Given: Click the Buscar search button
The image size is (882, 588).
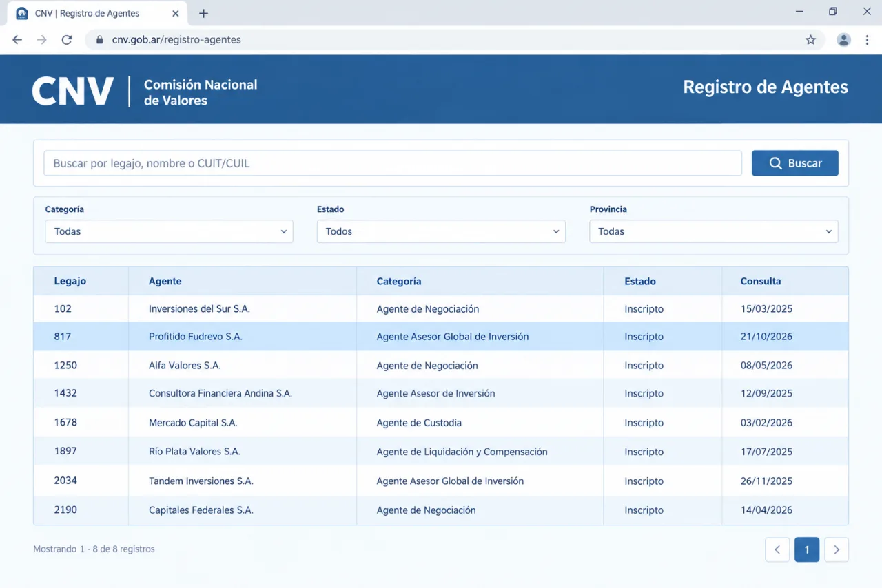Looking at the screenshot, I should click(795, 163).
